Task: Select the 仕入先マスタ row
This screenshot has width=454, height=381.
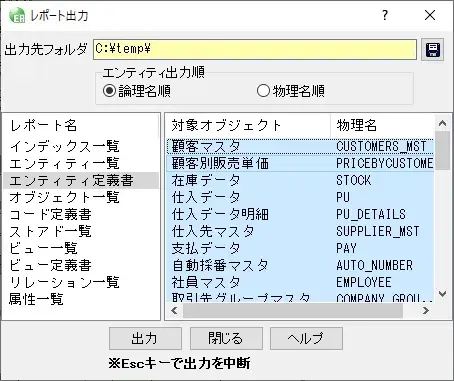Action: [300, 231]
